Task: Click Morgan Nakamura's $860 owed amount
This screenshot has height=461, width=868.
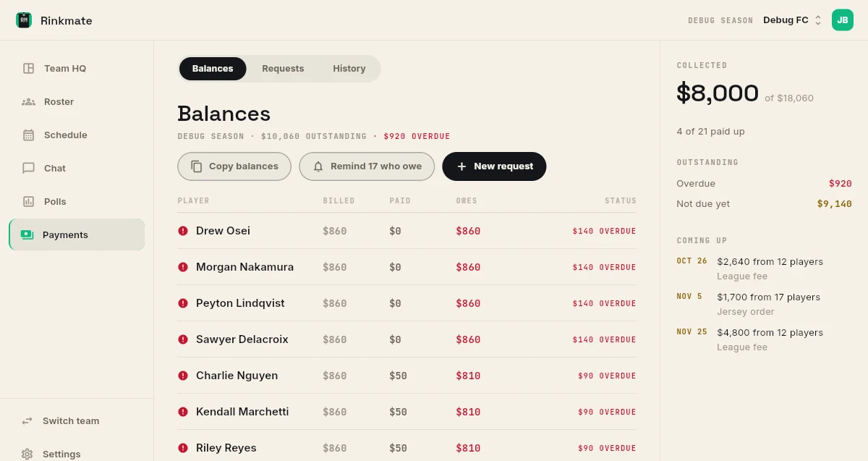Action: coord(468,267)
